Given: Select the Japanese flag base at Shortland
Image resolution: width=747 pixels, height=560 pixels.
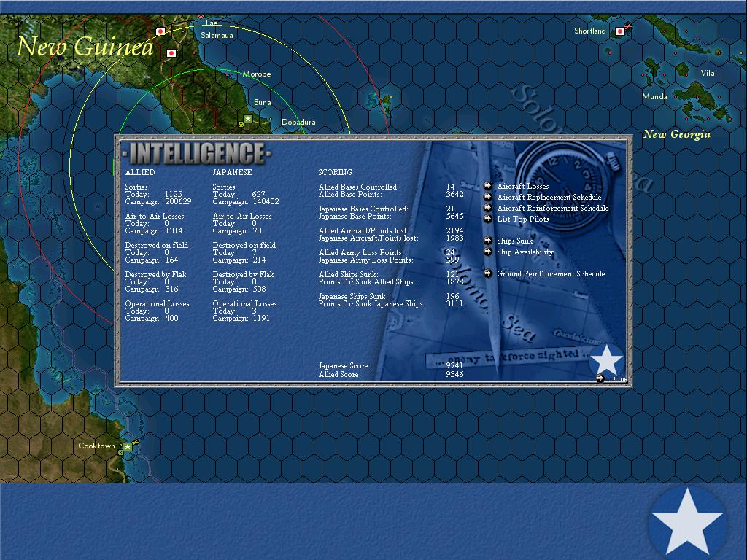Looking at the screenshot, I should click(x=620, y=31).
